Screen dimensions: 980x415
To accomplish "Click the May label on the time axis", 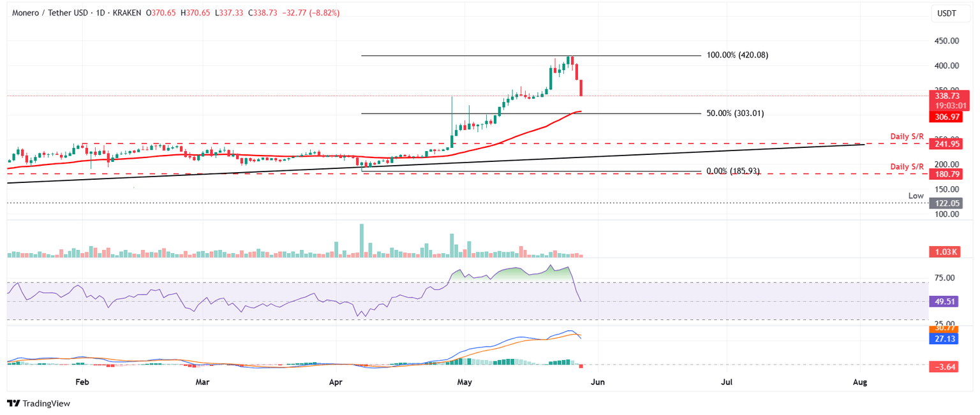I will tap(464, 382).
